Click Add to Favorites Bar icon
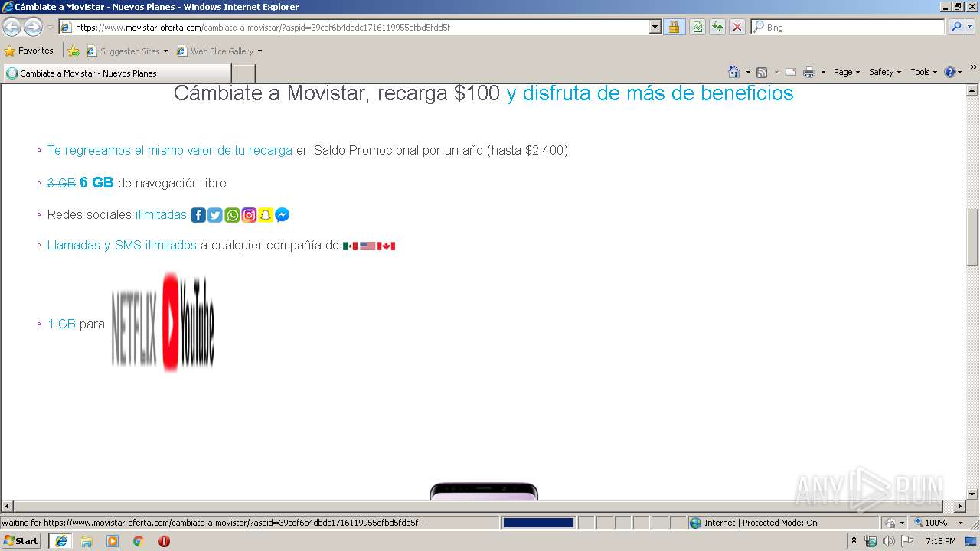The image size is (980, 551). pos(73,51)
